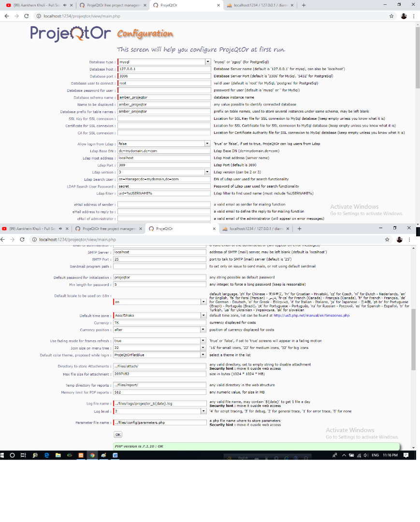The width and height of the screenshot is (420, 522).
Task: Open the Paint icon on the taskbar
Action: coord(103,455)
